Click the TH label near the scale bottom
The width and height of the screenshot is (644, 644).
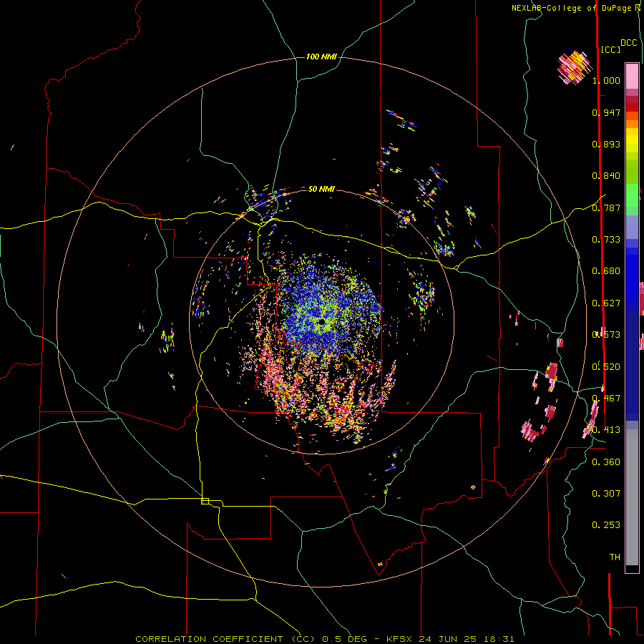tap(615, 557)
